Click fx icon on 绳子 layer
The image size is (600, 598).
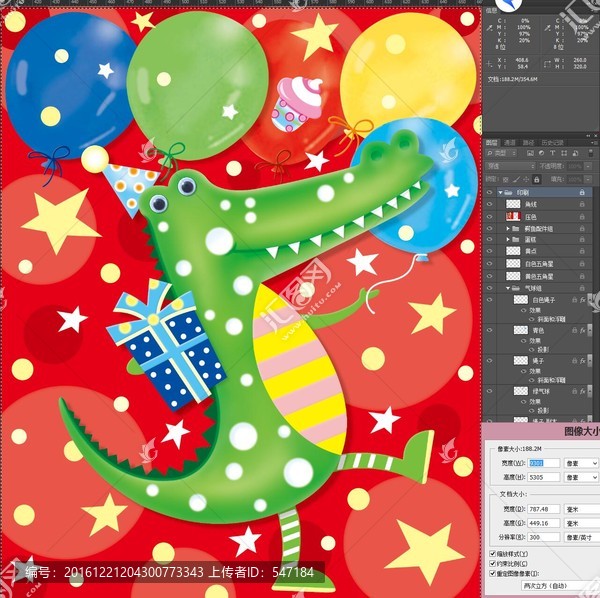point(583,361)
